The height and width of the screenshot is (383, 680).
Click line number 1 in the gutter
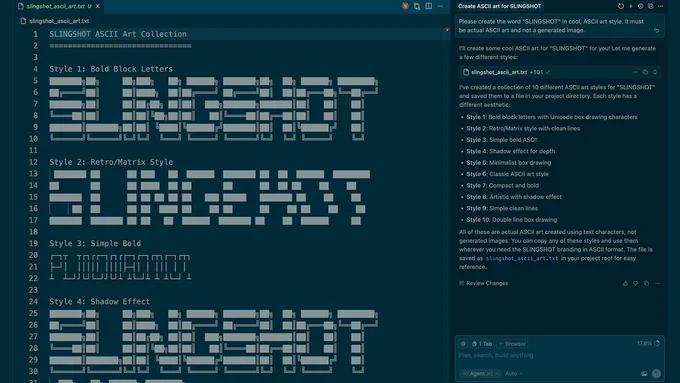click(x=35, y=34)
